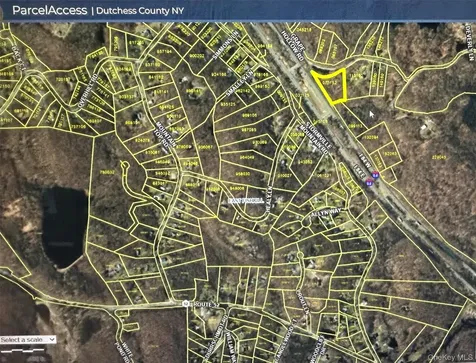Click the 'EAST FISHKILL' town label
This screenshot has height=363, width=476.
pos(246,201)
